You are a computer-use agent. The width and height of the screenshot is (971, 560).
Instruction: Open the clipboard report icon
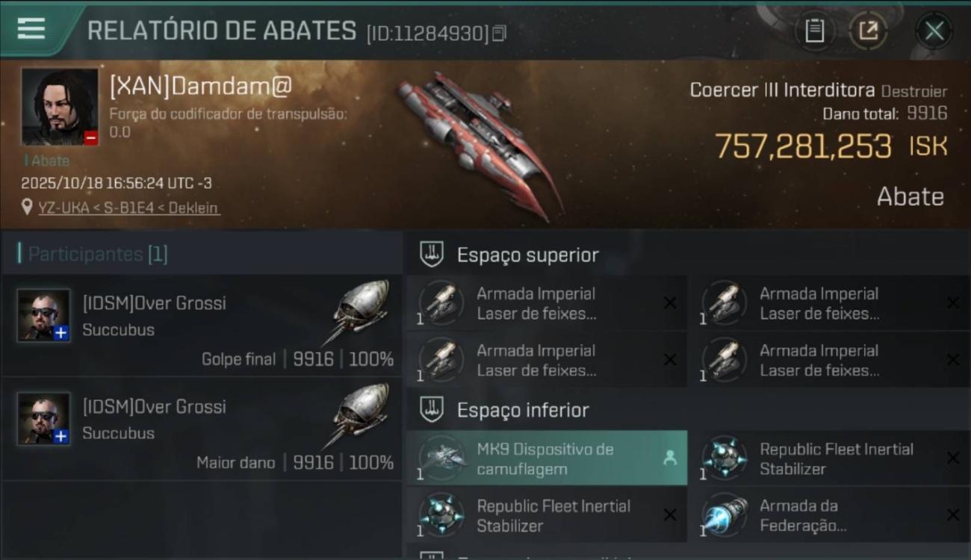click(814, 31)
